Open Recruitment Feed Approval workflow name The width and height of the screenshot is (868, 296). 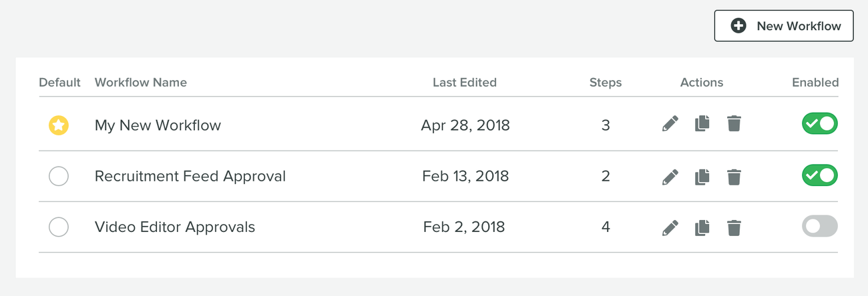click(x=190, y=176)
